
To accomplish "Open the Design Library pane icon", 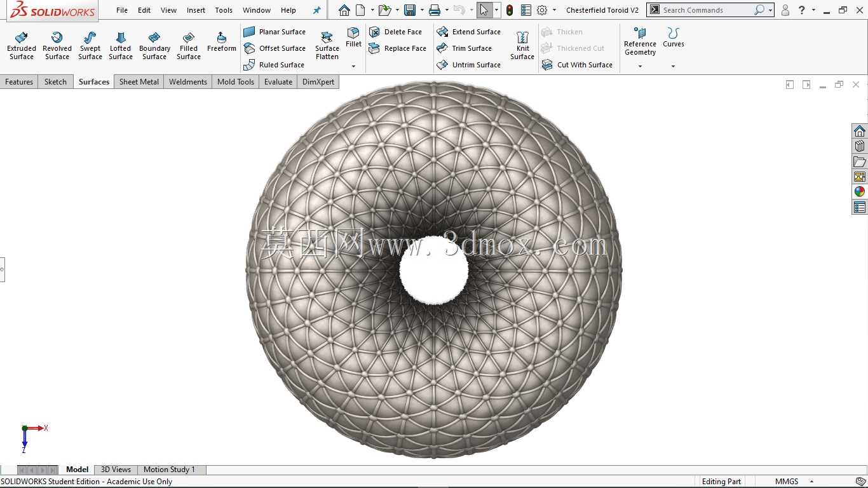I will pos(860,146).
